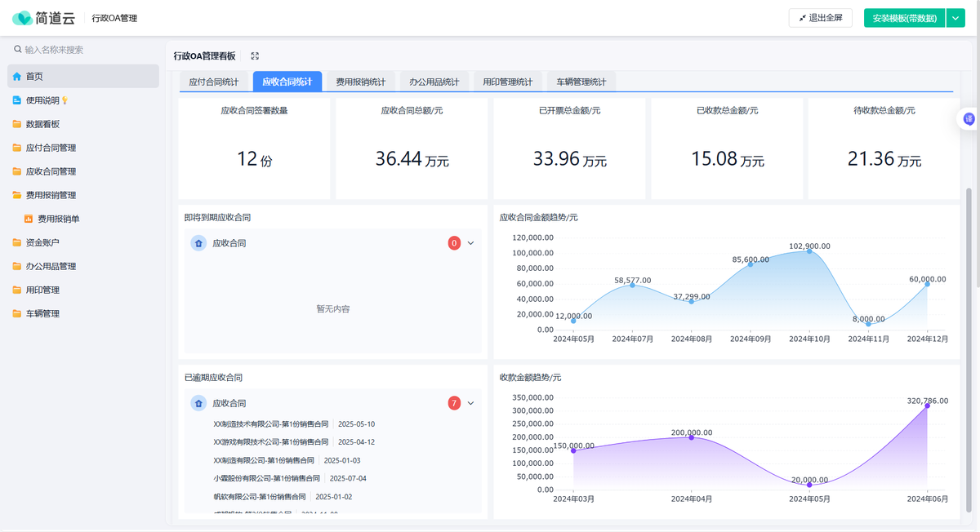The image size is (980, 532).
Task: Click the fullscreen icon beside 行政OA管理看板
Action: pos(254,55)
